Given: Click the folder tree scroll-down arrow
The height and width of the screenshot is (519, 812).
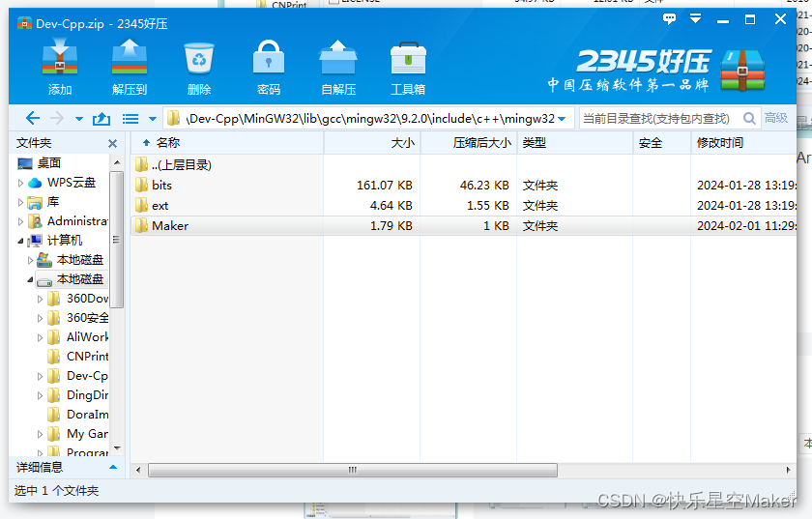Looking at the screenshot, I should click(117, 448).
